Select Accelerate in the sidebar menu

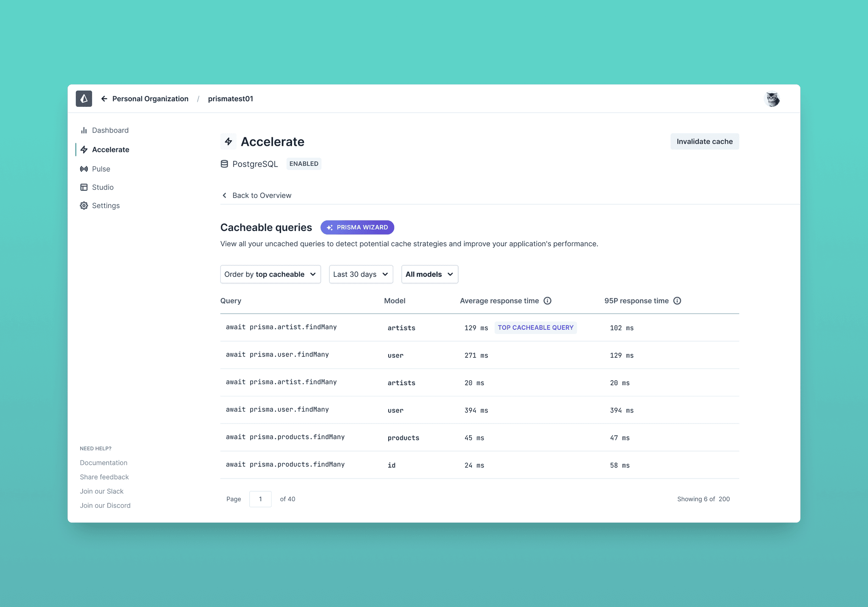click(x=111, y=150)
